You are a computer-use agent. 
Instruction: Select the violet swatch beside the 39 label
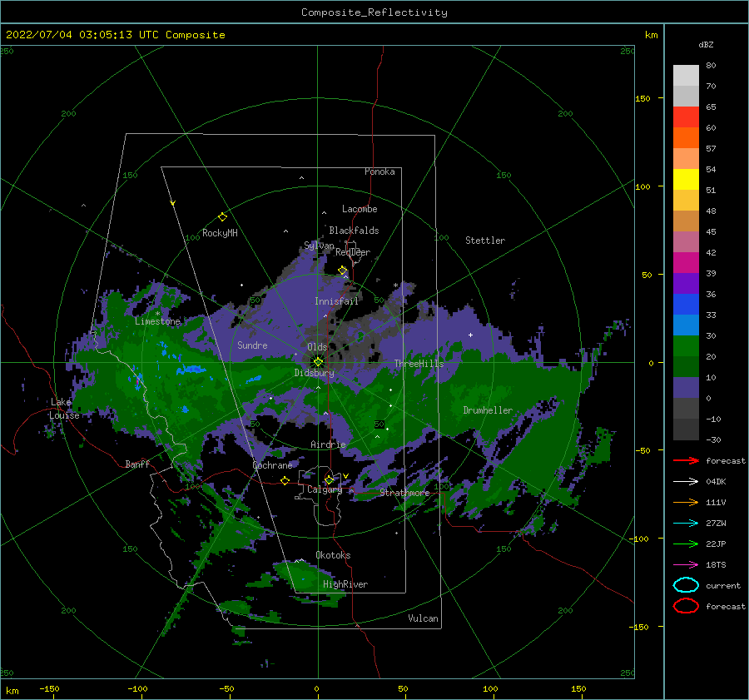click(x=686, y=283)
